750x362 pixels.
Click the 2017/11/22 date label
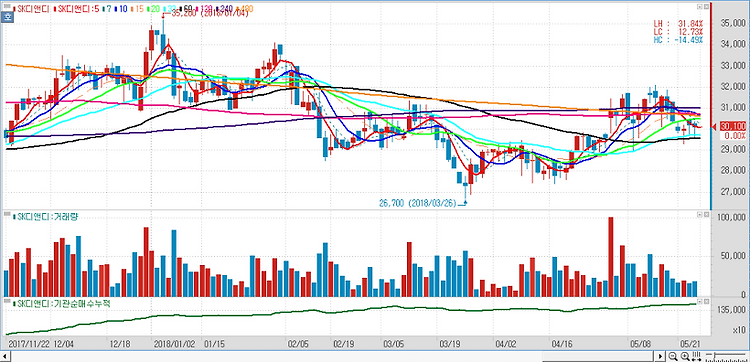pyautogui.click(x=28, y=344)
